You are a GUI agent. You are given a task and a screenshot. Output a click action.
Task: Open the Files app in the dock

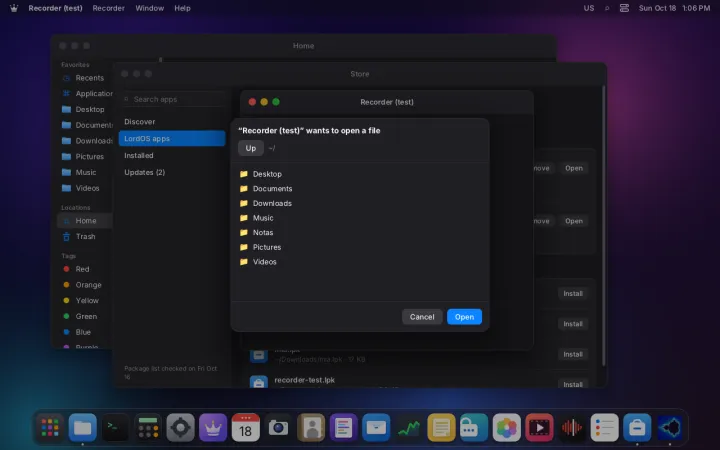[83, 428]
